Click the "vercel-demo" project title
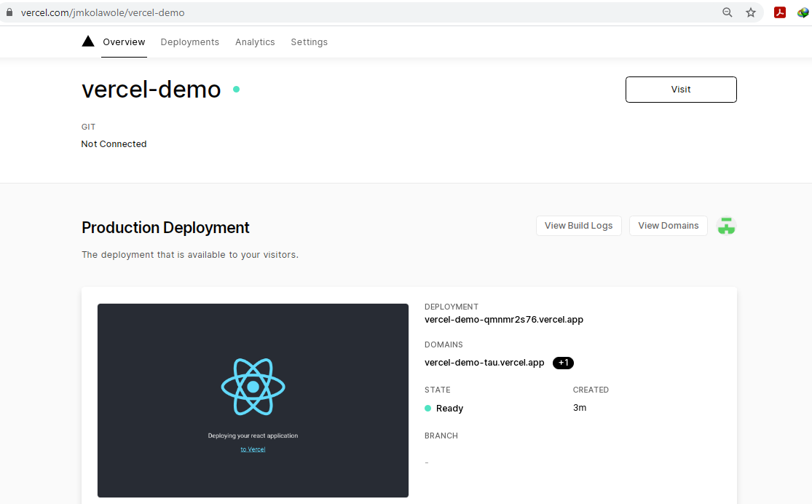Image resolution: width=812 pixels, height=504 pixels. pyautogui.click(x=151, y=89)
